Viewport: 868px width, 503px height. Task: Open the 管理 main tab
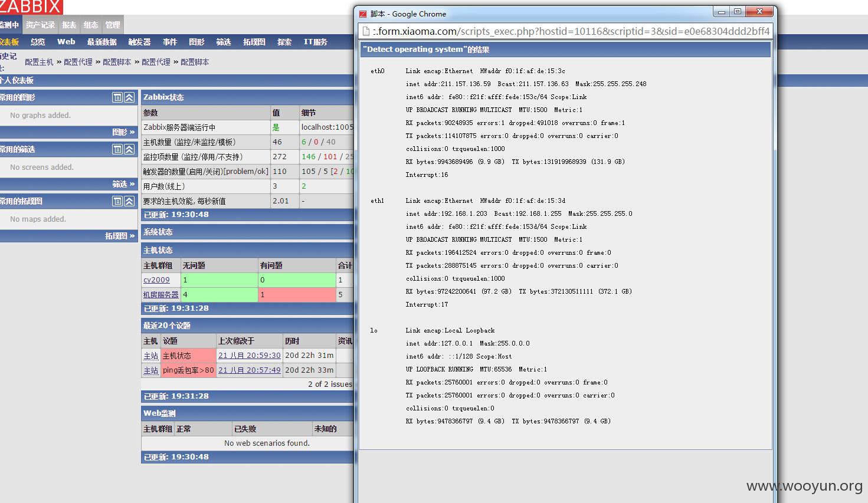click(113, 25)
